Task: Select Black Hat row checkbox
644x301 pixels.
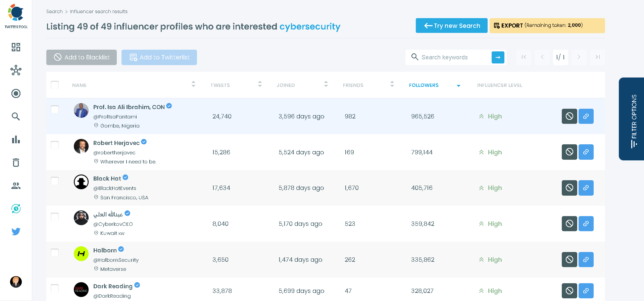Action: pyautogui.click(x=55, y=181)
